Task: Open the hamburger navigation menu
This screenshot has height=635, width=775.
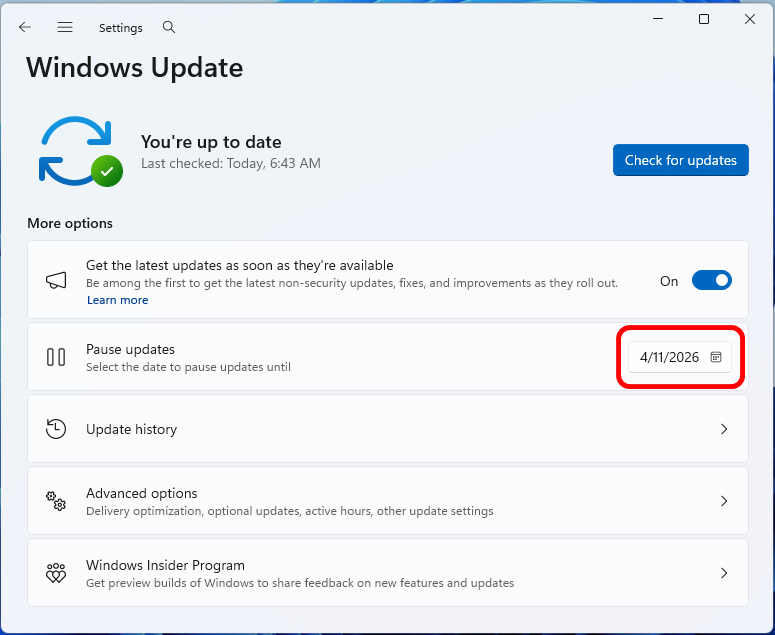Action: 65,27
